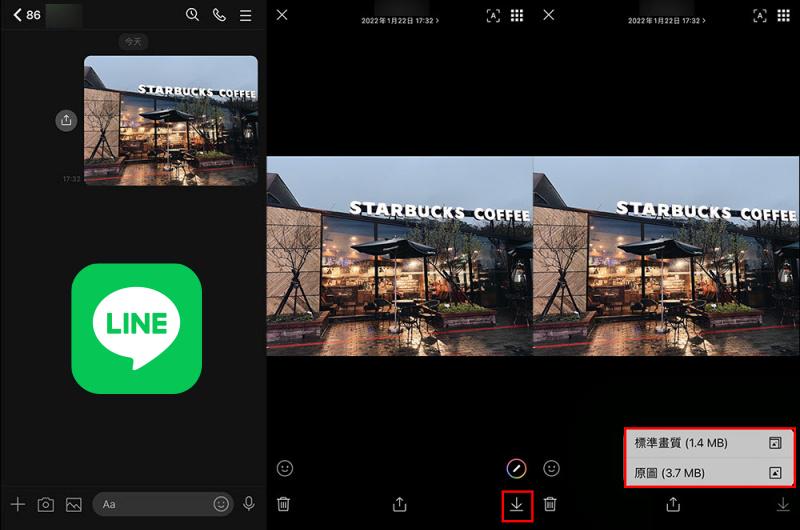This screenshot has width=800, height=530.
Task: Open date 2022年1月22日 details in middle viewer
Action: point(400,20)
